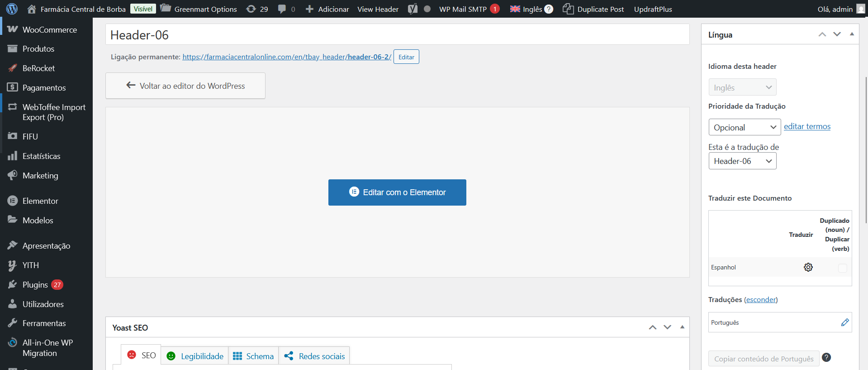The height and width of the screenshot is (370, 868).
Task: Edit the Português translation with pencil icon
Action: pyautogui.click(x=845, y=322)
